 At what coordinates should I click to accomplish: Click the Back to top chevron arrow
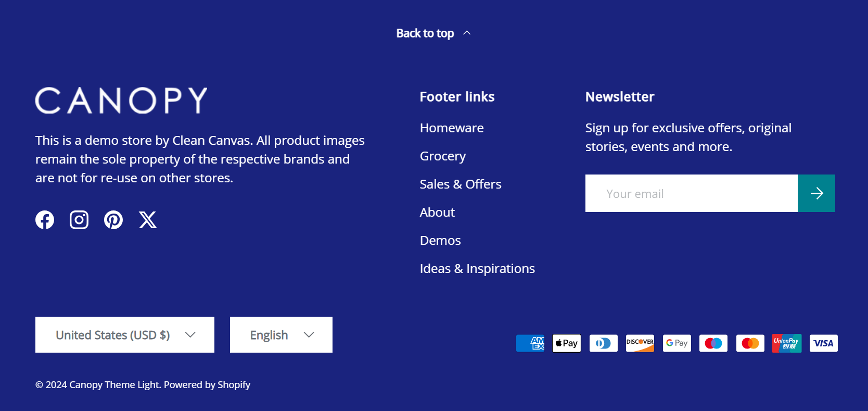coord(467,33)
